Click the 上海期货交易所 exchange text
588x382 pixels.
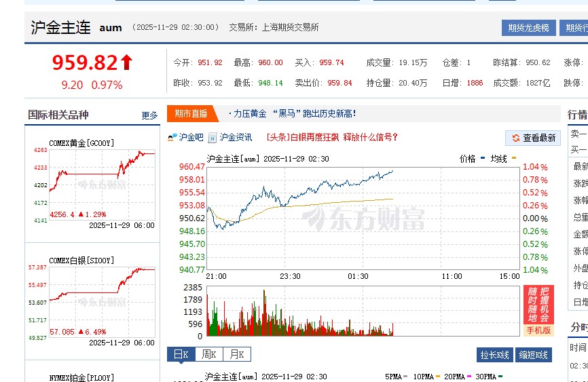pos(290,27)
